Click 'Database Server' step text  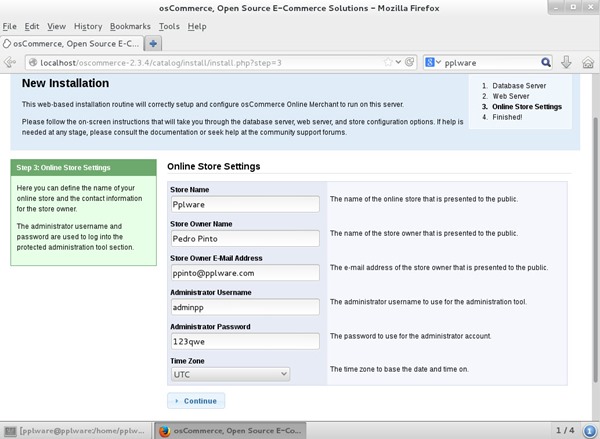[x=519, y=86]
